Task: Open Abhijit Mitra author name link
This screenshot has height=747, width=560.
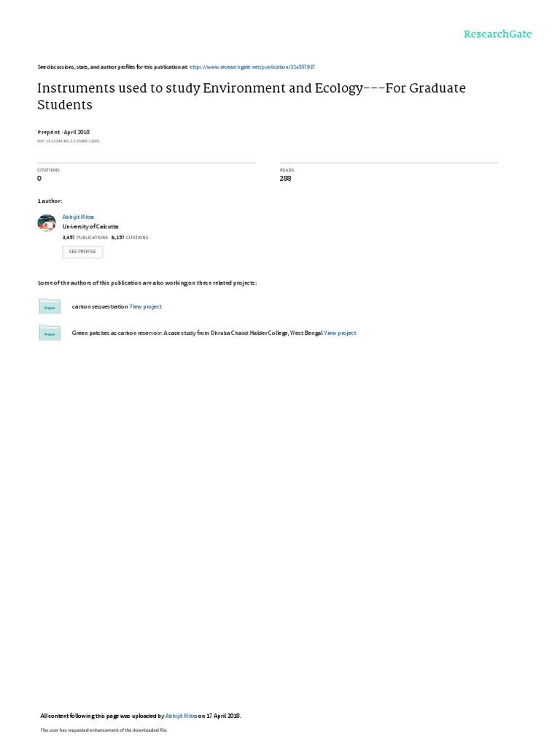Action: tap(78, 217)
